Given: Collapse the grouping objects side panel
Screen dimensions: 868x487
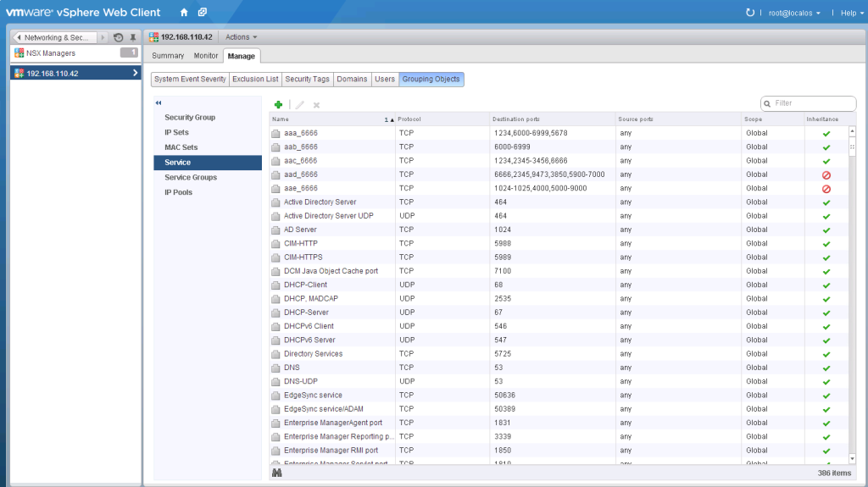Looking at the screenshot, I should point(159,103).
